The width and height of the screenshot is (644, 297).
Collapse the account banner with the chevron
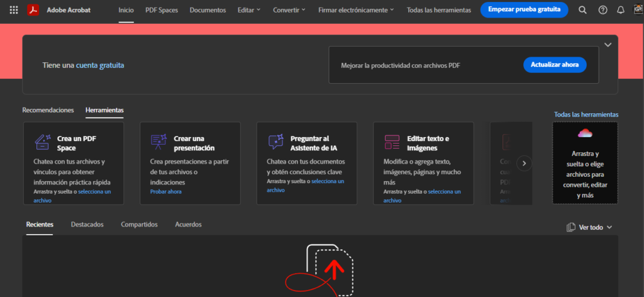pyautogui.click(x=608, y=45)
